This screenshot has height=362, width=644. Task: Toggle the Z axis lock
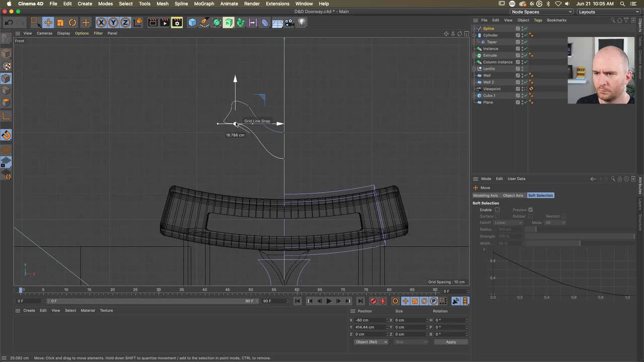point(125,23)
